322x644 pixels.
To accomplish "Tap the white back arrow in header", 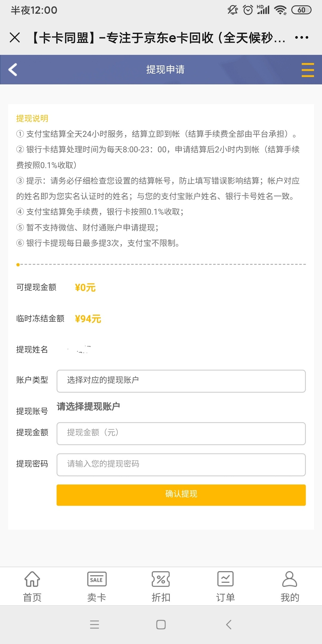I will [13, 70].
